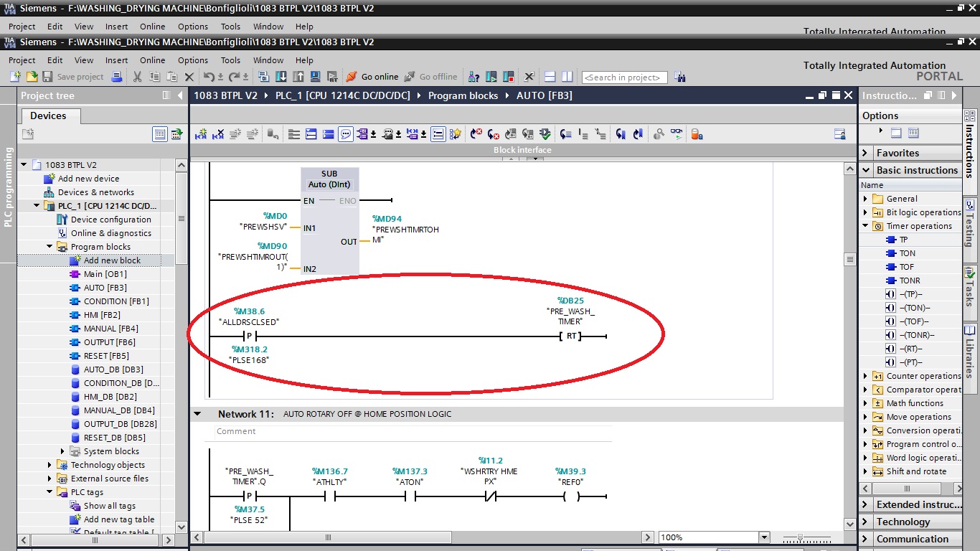Expand the Extended instructions section

coord(865,504)
